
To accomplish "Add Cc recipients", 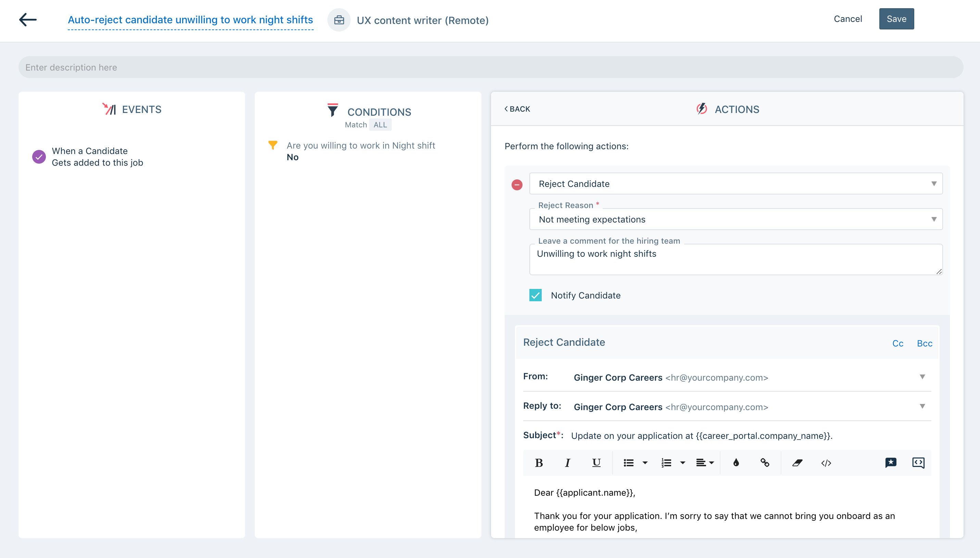I will 897,343.
